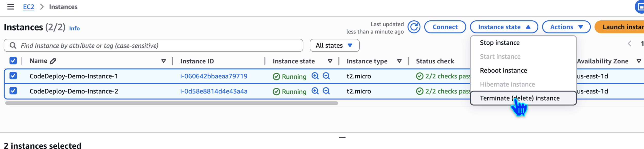This screenshot has height=149, width=644.
Task: Open instance i-060642bbaeaa79719 link
Action: 214,76
